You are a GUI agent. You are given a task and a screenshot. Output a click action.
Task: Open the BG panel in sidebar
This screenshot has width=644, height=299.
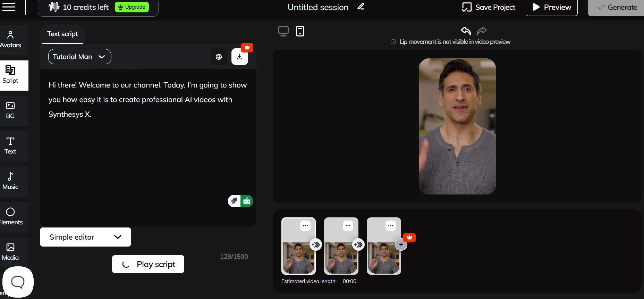(x=10, y=110)
